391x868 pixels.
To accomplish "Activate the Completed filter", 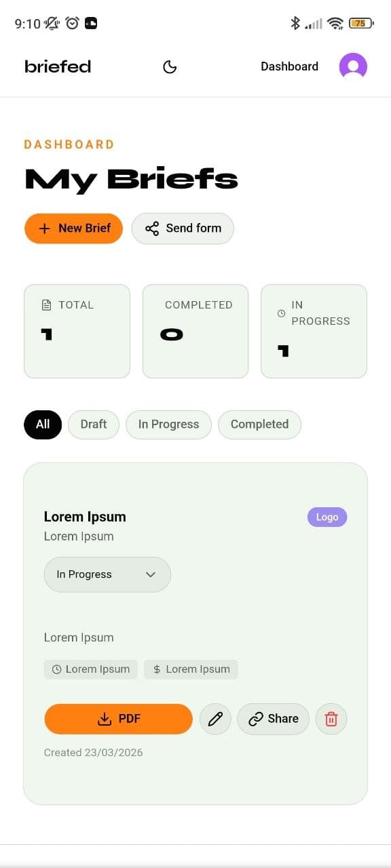I will pos(259,425).
